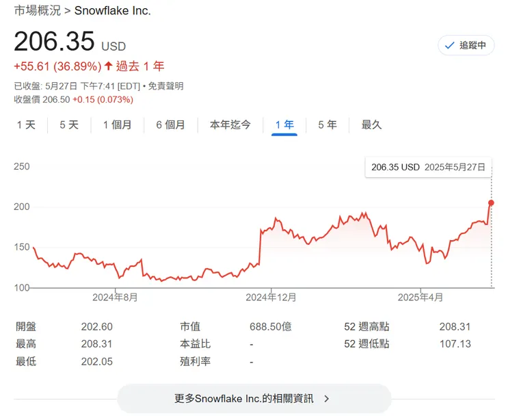Click the 殖利率 label
Viewport: 506px width, 420px height.
[196, 362]
